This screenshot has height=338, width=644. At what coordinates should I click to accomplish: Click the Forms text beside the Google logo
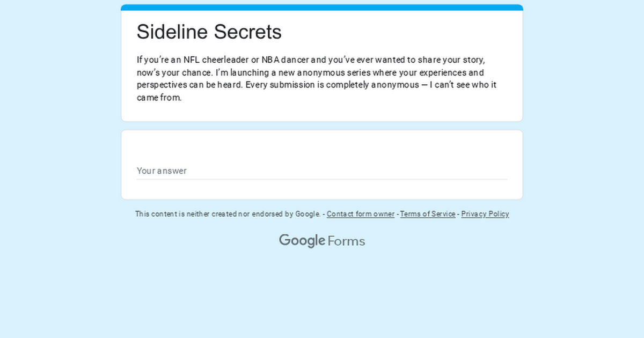click(347, 241)
